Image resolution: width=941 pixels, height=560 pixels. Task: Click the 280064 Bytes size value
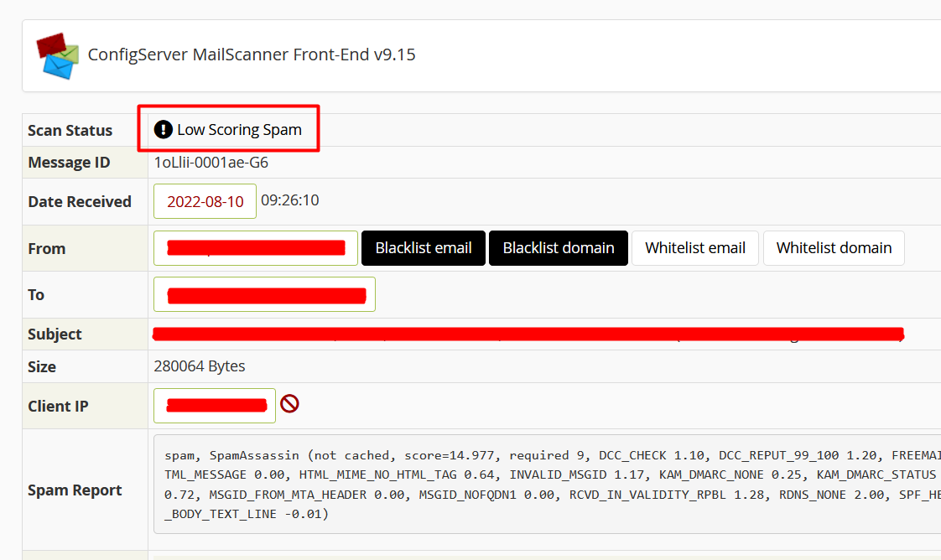click(200, 366)
